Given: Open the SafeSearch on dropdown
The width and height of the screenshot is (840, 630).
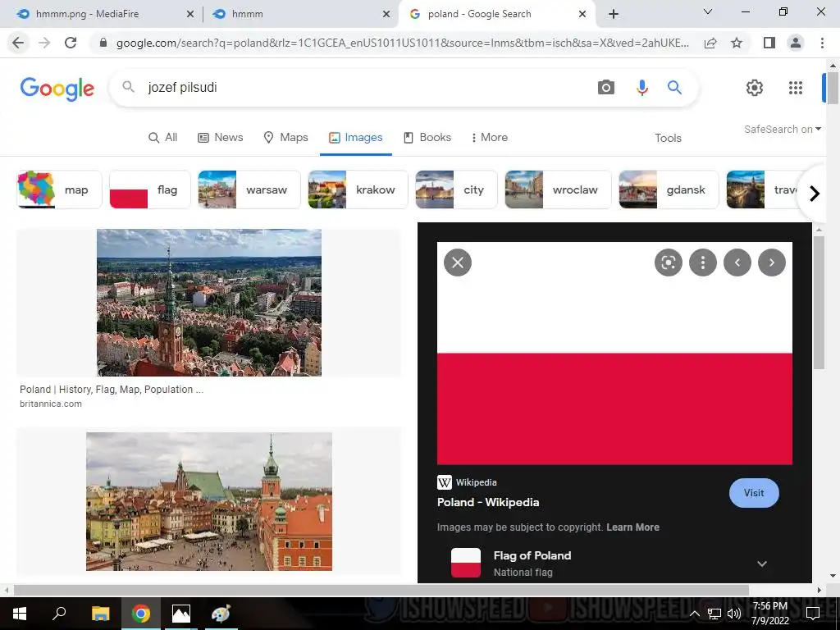Looking at the screenshot, I should (782, 129).
